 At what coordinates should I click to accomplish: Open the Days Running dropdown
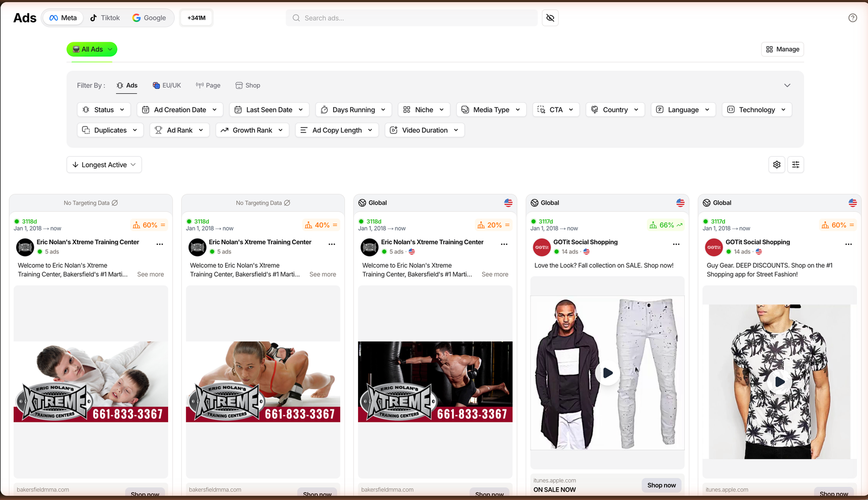pyautogui.click(x=353, y=110)
